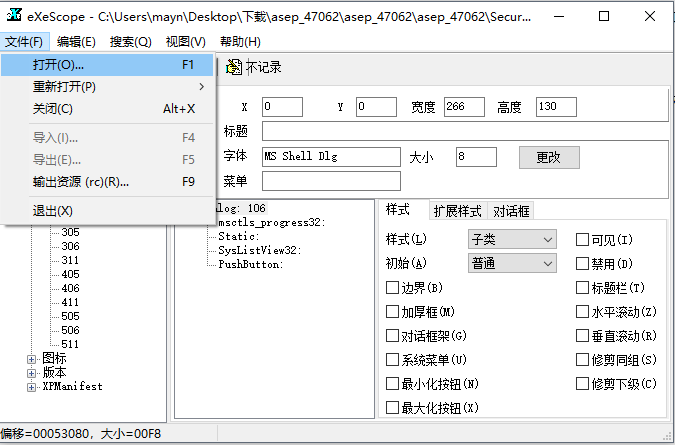This screenshot has height=445, width=675.
Task: Click the 不记录 logging toolbar icon
Action: [234, 67]
